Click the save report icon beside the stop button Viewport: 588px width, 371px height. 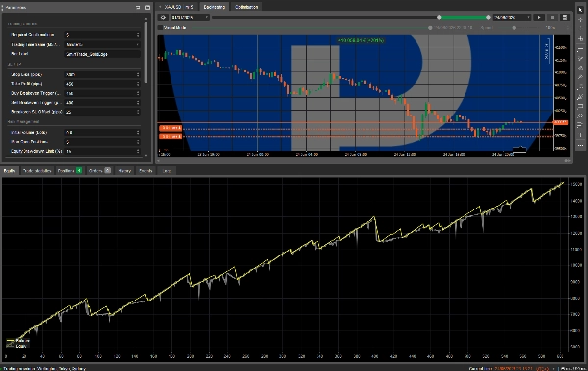coord(565,17)
